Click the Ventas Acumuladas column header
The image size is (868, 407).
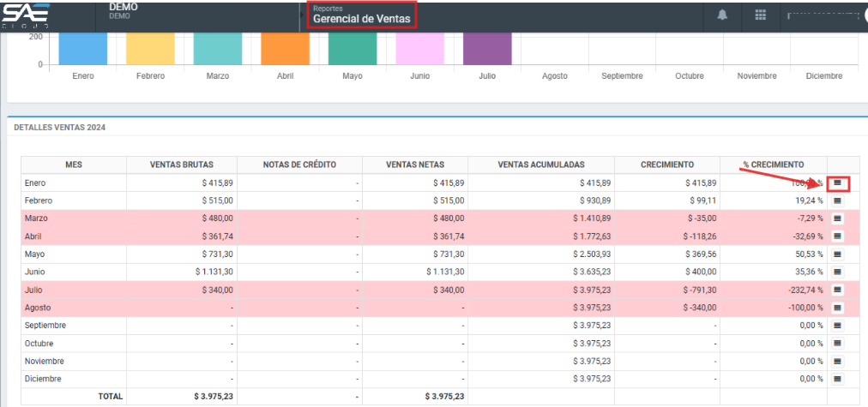pos(541,165)
